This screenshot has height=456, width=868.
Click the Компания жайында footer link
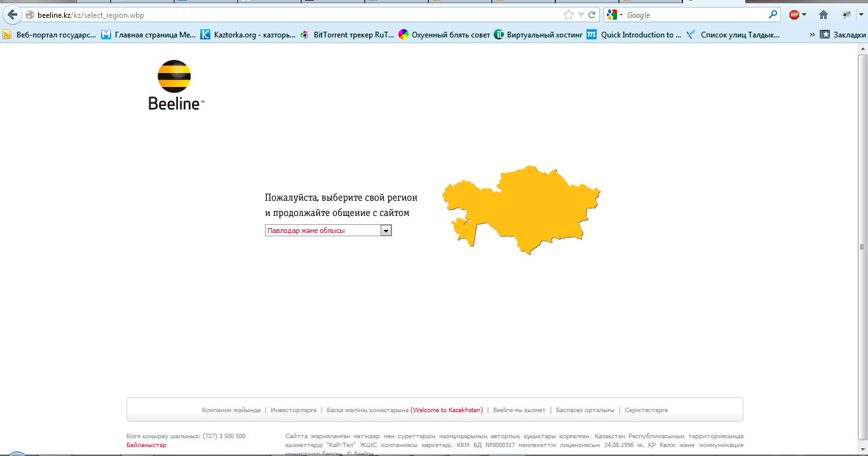pyautogui.click(x=231, y=410)
